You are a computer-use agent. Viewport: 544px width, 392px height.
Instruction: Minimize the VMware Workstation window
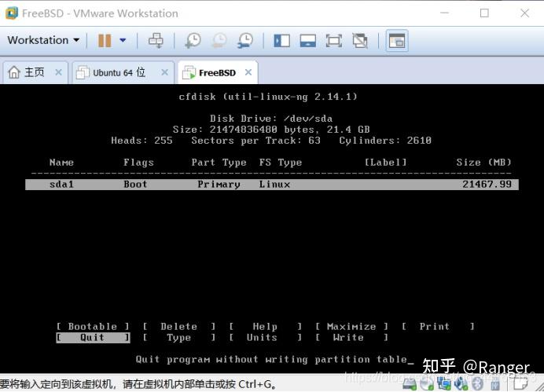[x=444, y=13]
